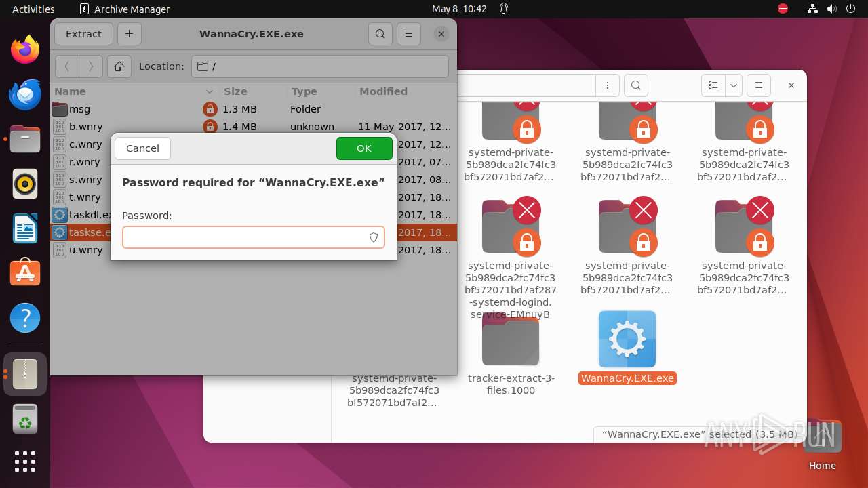
Task: Open Thunderbird Mail from the dock
Action: tap(25, 94)
